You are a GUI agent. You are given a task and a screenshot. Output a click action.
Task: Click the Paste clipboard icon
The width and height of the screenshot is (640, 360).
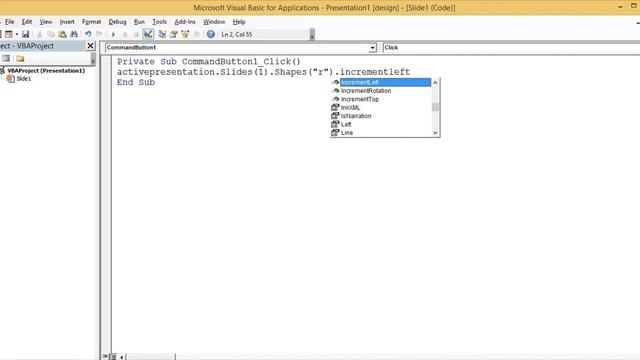[62, 34]
